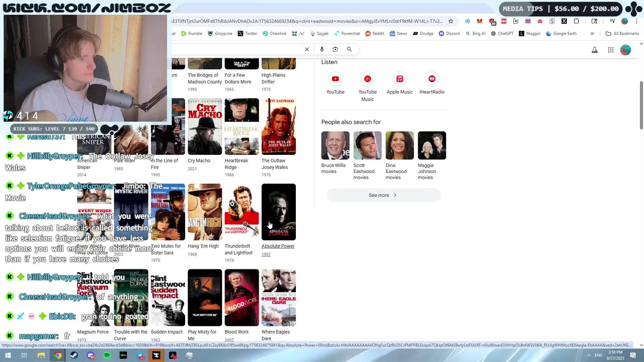Open Play Misty for Me poster
Viewport: 644px width, 362px height.
pos(205,298)
